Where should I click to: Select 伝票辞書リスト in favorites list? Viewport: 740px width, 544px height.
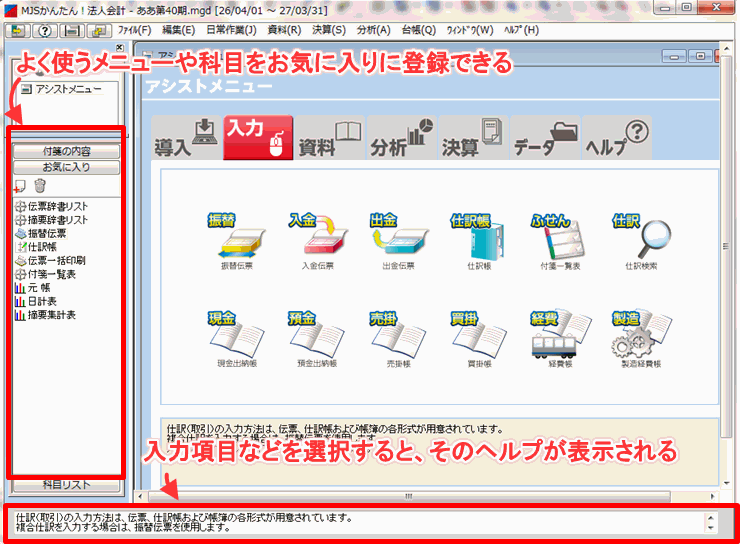pos(51,207)
